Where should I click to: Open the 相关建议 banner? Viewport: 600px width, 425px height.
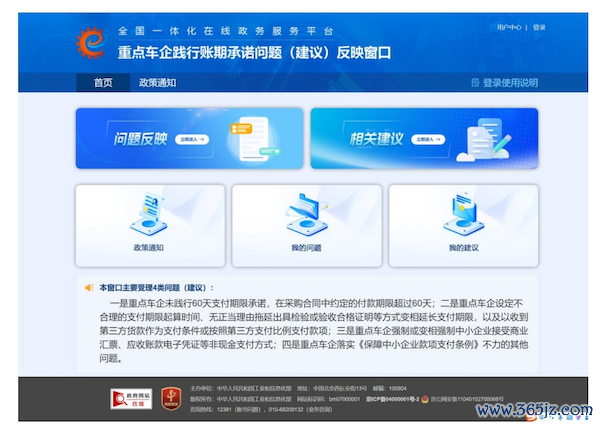click(424, 138)
